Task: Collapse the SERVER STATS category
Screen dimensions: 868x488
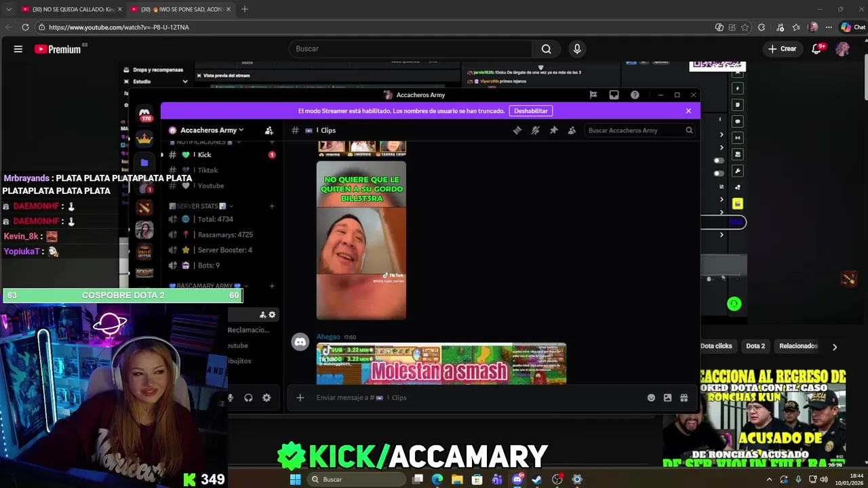Action: click(201, 206)
